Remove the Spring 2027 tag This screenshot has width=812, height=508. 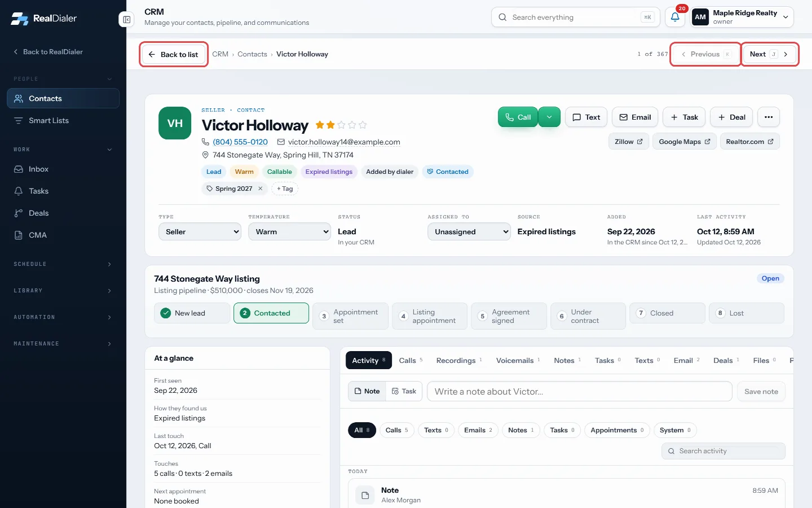(261, 189)
